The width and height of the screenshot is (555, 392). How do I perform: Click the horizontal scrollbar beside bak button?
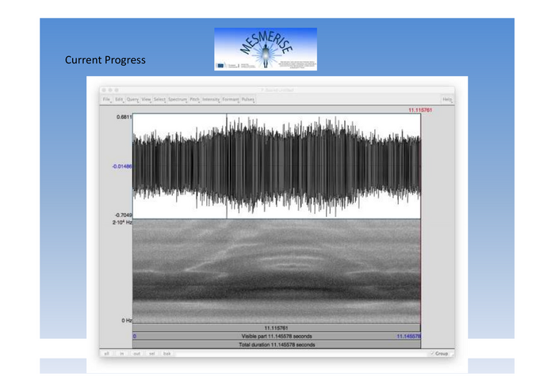click(x=301, y=353)
